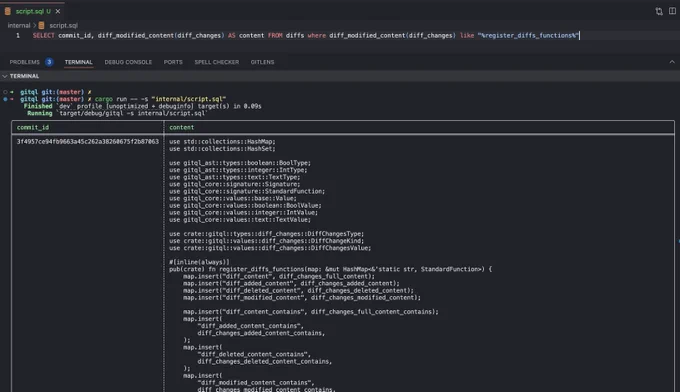Select the script.sql editor tab
This screenshot has width=680, height=392.
point(33,11)
